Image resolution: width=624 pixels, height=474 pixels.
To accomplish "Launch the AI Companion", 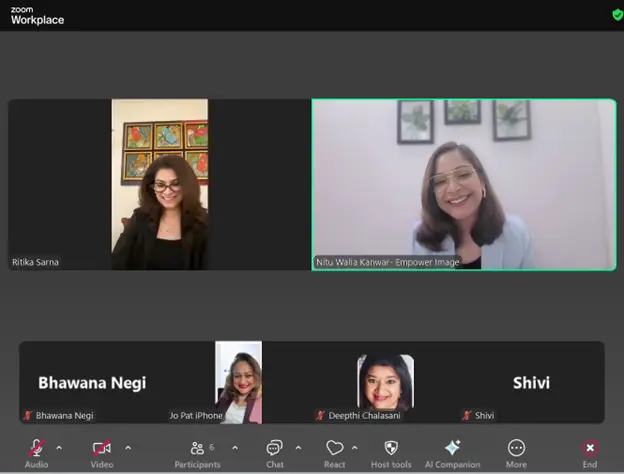I will coord(452,449).
